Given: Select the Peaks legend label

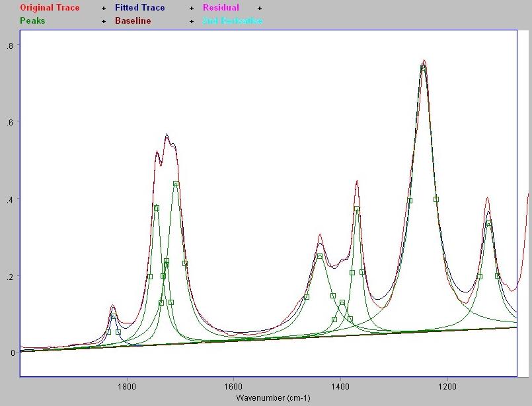Looking at the screenshot, I should point(32,20).
